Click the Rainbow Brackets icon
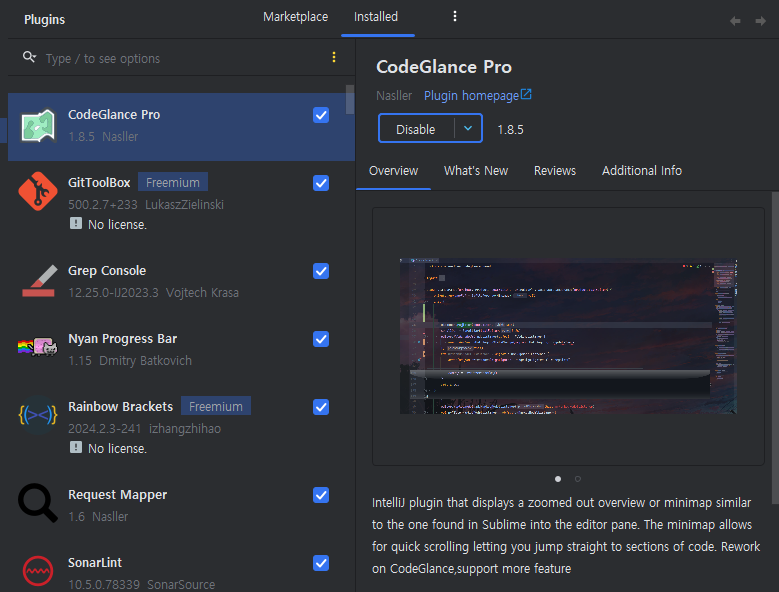 (38, 415)
